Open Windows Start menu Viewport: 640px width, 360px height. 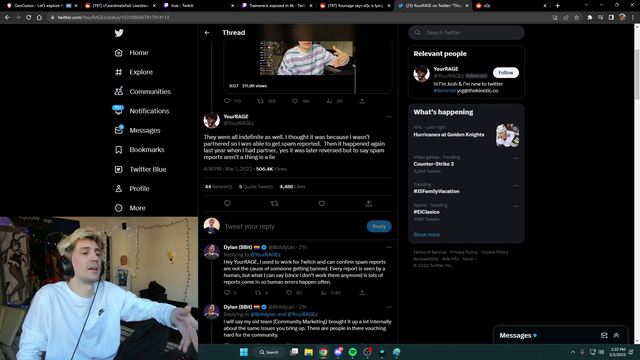tap(244, 352)
